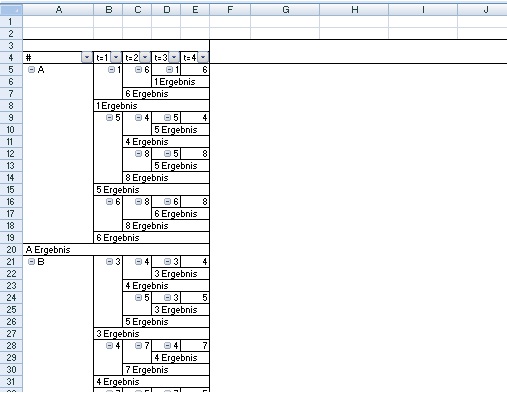Click the Select All corner button
Image resolution: width=507 pixels, height=394 pixels.
click(x=11, y=10)
